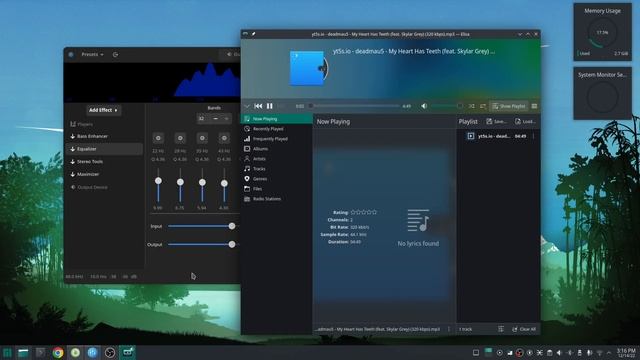This screenshot has height=360, width=640.
Task: Open Recently Played in Elisa sidebar
Action: point(277,129)
